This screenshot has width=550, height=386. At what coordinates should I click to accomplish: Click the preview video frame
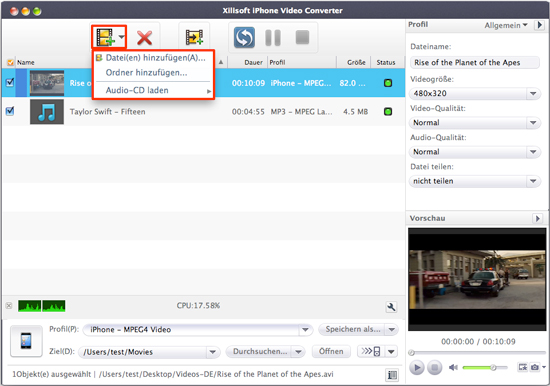(x=477, y=279)
